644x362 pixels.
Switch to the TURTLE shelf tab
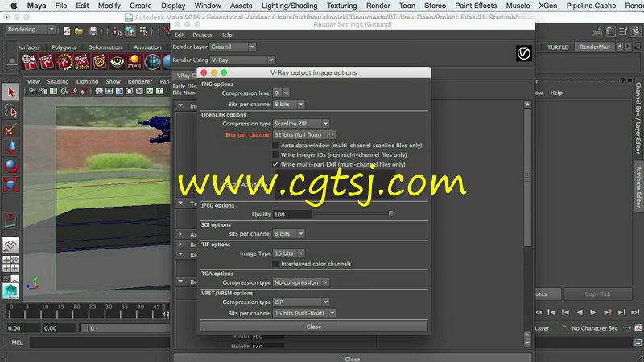click(x=557, y=47)
